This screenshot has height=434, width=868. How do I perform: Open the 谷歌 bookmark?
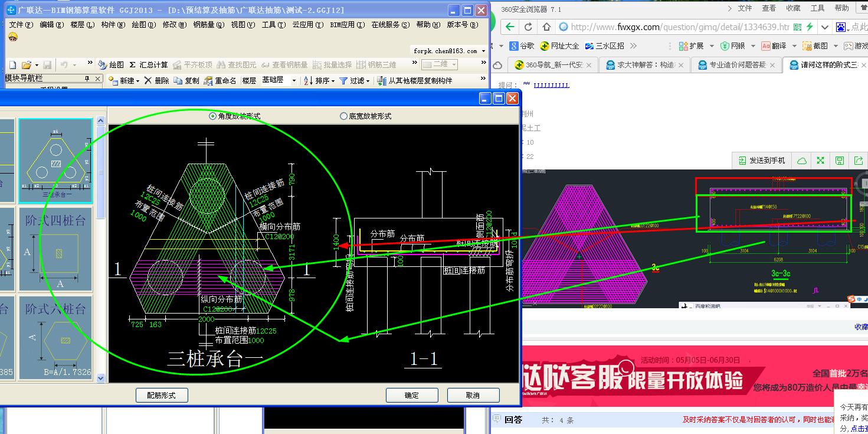(522, 45)
